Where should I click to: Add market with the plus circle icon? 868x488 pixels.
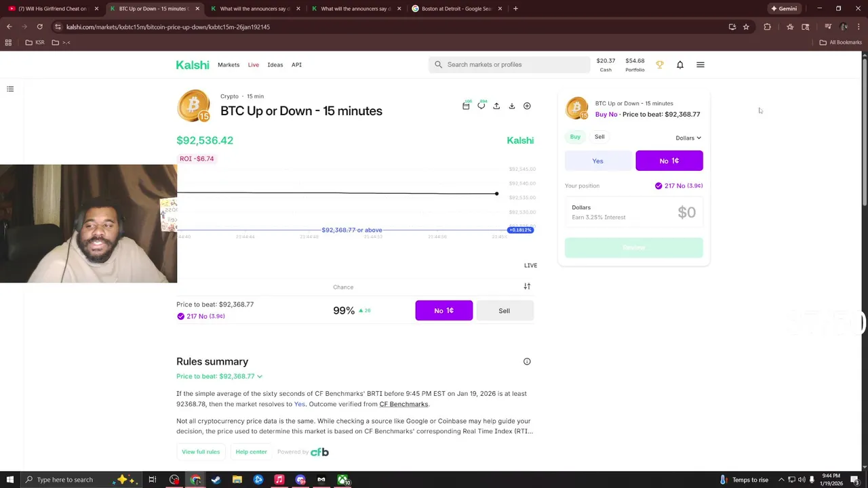527,106
